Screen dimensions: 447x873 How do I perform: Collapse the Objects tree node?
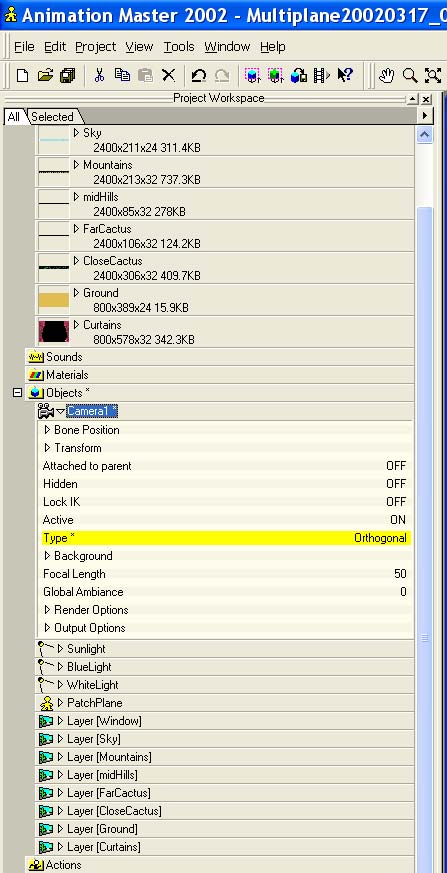coord(17,393)
